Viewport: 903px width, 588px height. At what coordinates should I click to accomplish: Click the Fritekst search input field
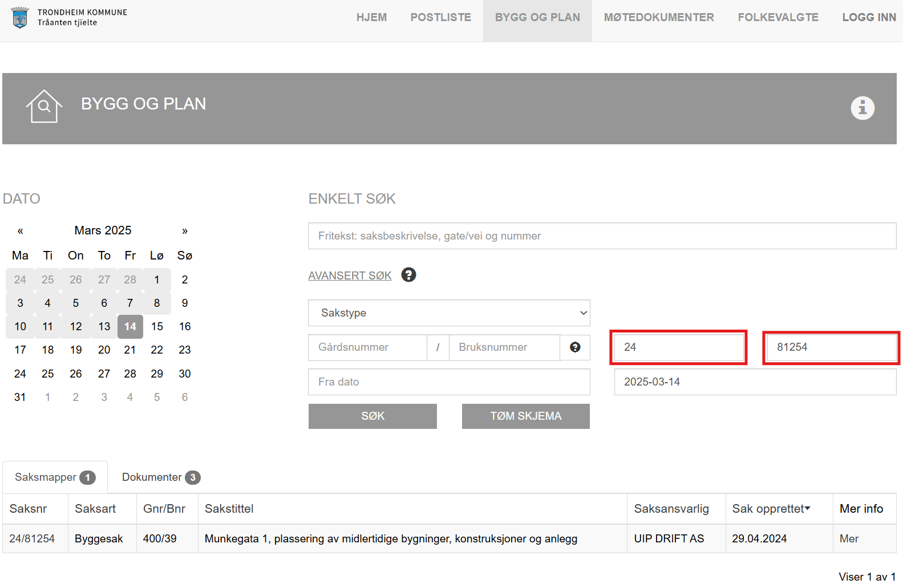602,236
